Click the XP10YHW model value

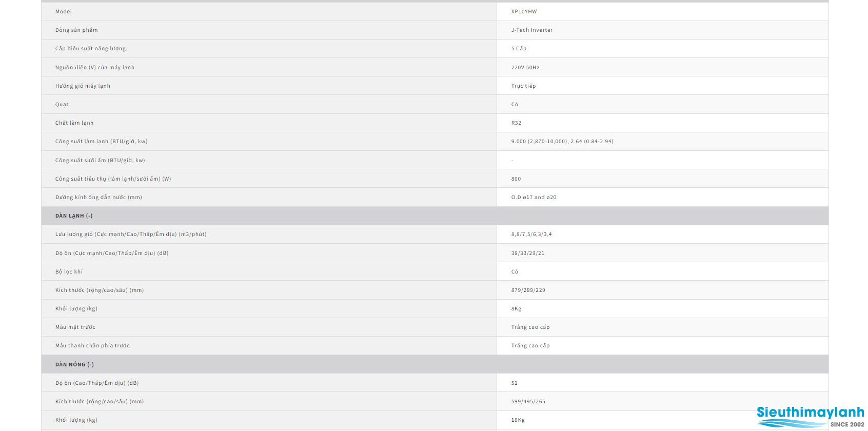[x=524, y=11]
